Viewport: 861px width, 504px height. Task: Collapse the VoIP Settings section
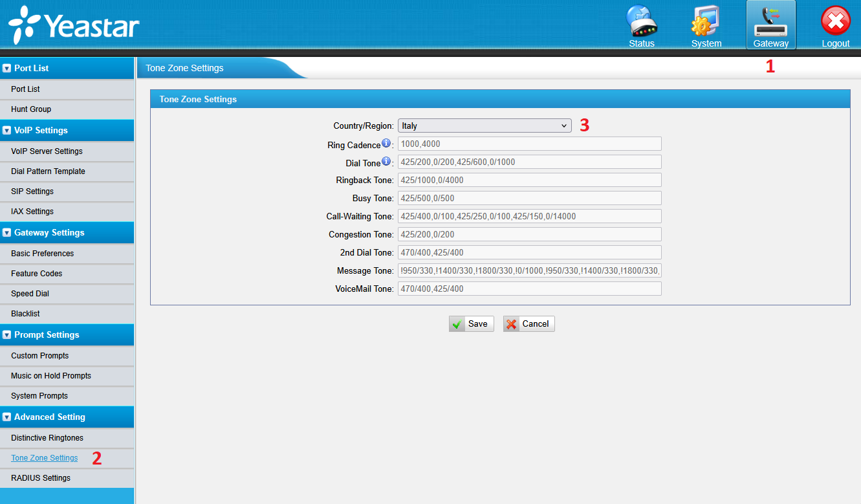click(x=7, y=130)
